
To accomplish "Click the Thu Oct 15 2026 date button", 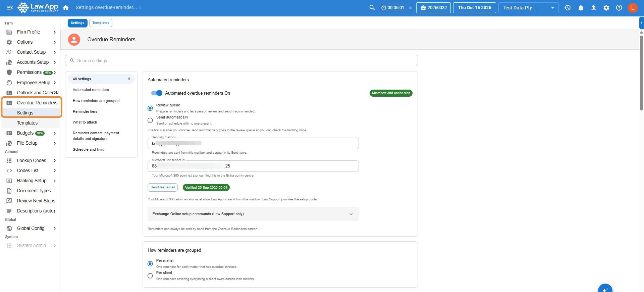I will point(475,8).
